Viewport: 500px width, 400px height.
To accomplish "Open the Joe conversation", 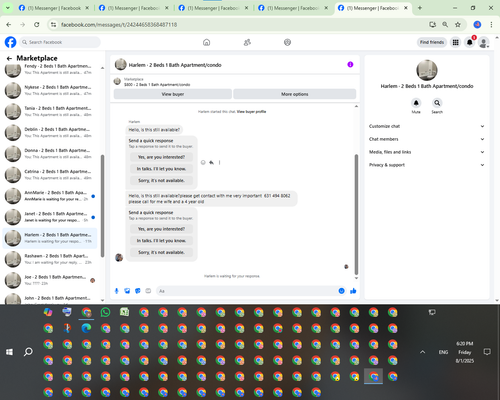I will (50, 280).
